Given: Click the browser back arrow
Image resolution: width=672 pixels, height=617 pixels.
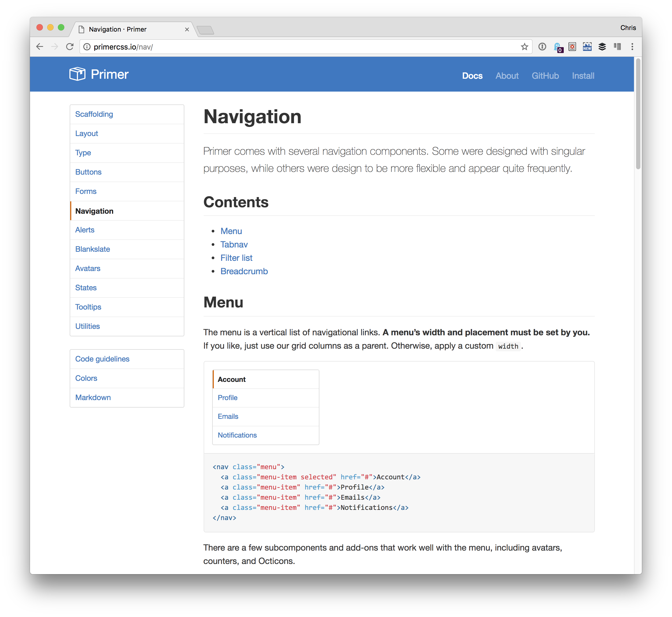Looking at the screenshot, I should [x=40, y=47].
